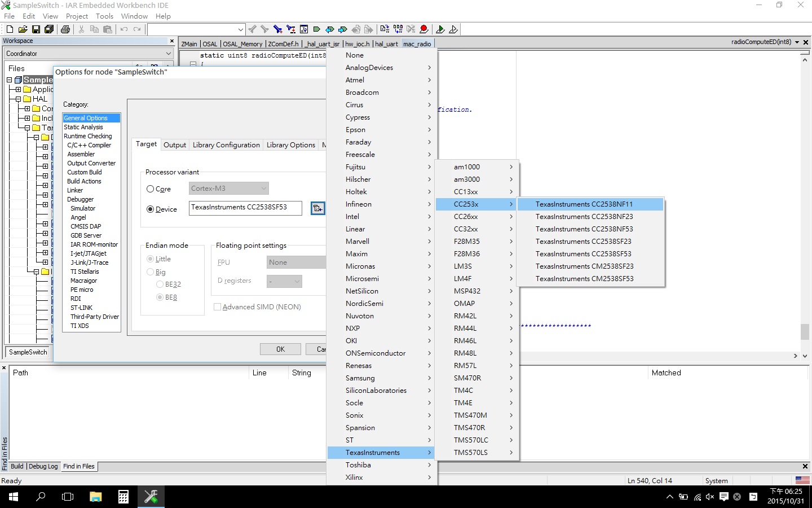Select the BE32 radio button
The image size is (812, 508).
(160, 284)
